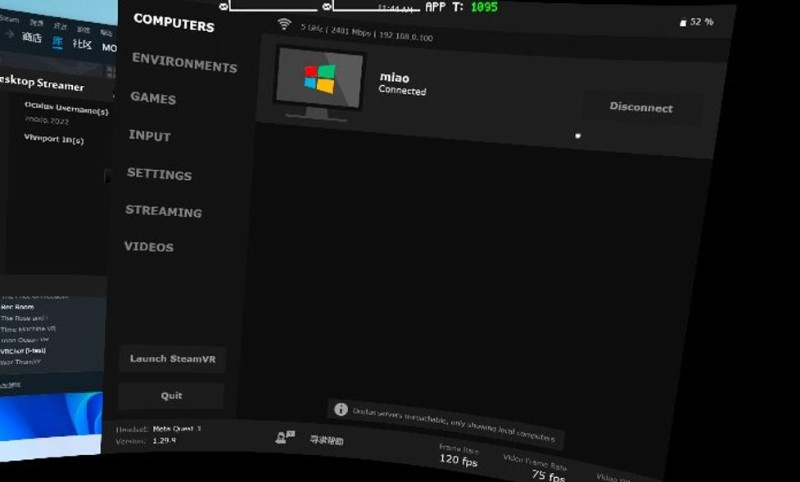
Task: Open the SETTINGS tab
Action: coord(159,174)
